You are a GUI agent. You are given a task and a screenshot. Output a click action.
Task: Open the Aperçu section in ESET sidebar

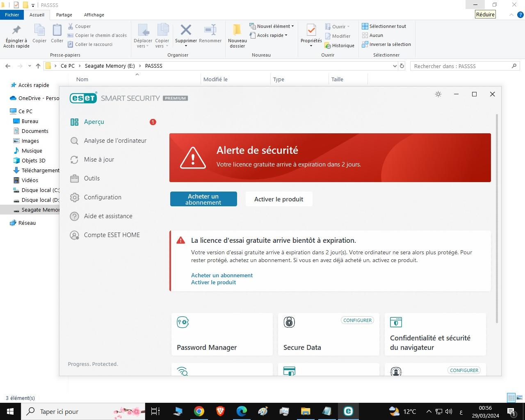tap(94, 122)
